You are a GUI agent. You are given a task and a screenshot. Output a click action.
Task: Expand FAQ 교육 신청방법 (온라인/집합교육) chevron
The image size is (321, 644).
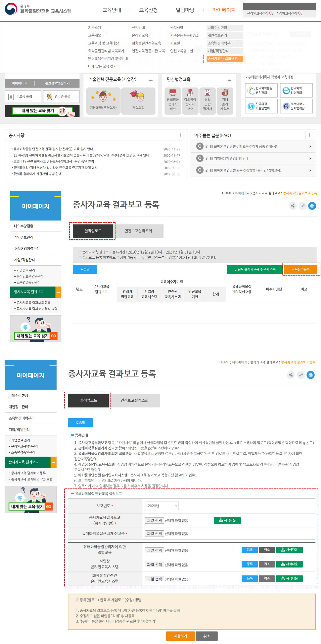click(310, 170)
